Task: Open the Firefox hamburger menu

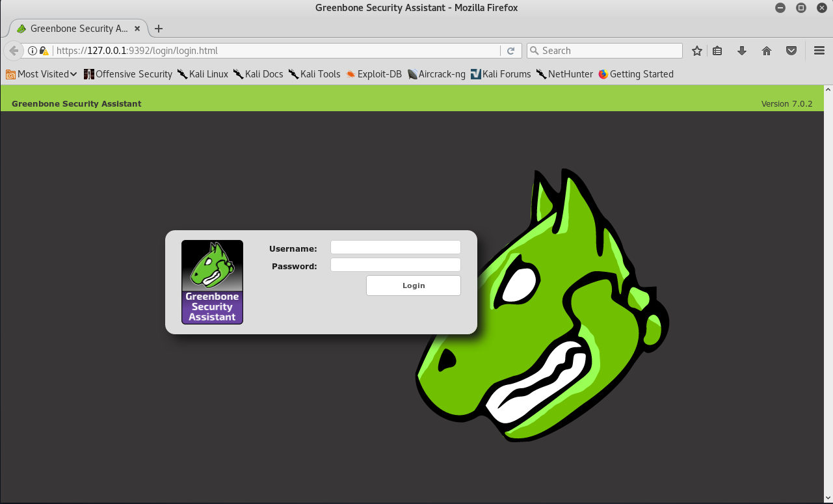Action: coord(819,51)
